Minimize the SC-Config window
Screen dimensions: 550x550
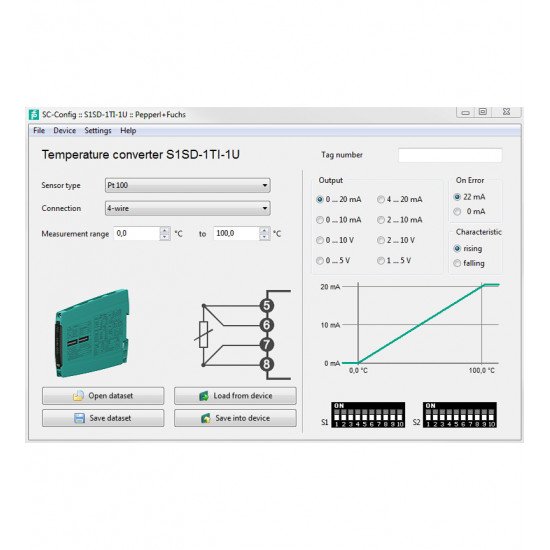pyautogui.click(x=465, y=112)
